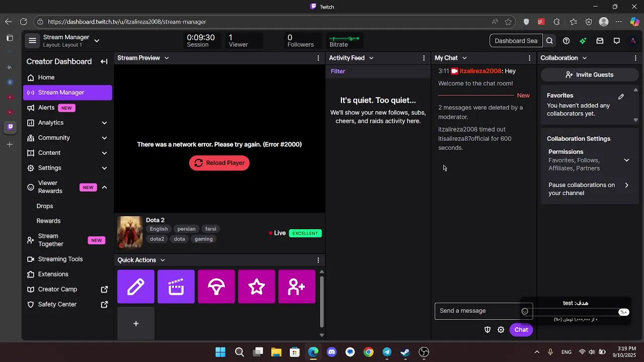Image resolution: width=644 pixels, height=362 pixels.
Task: Click the dota2 stream tag
Action: pyautogui.click(x=157, y=239)
